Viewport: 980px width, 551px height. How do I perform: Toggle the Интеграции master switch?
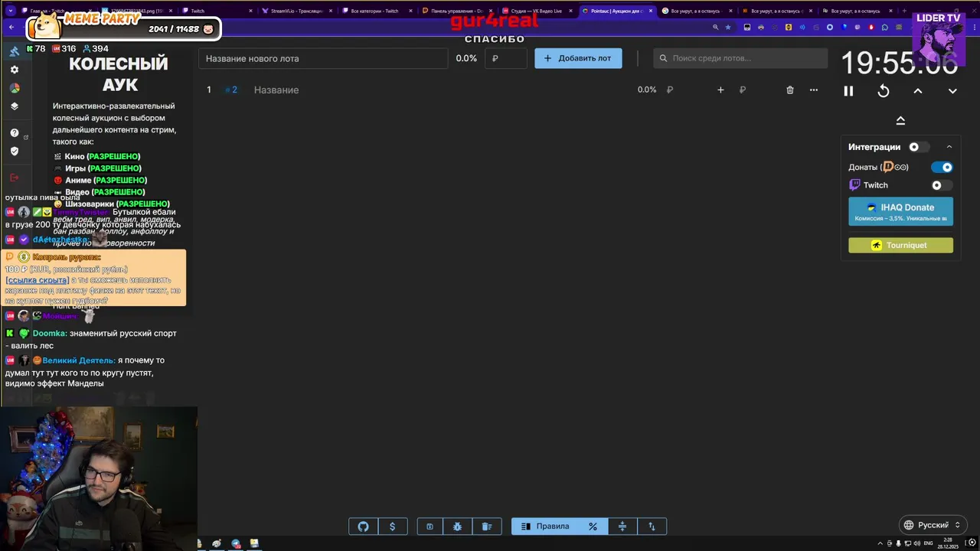pos(919,147)
